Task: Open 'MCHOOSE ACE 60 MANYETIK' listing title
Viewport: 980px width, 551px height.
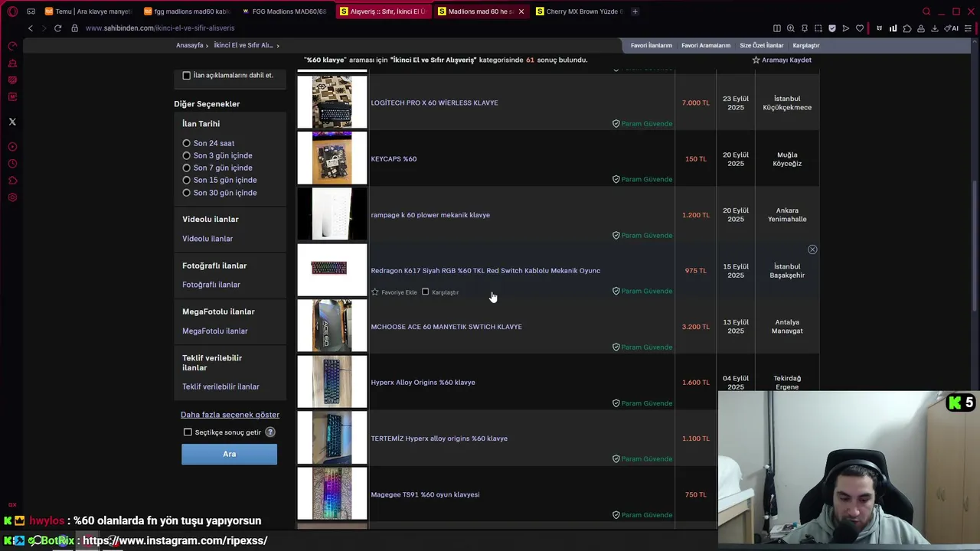Action: (x=446, y=327)
